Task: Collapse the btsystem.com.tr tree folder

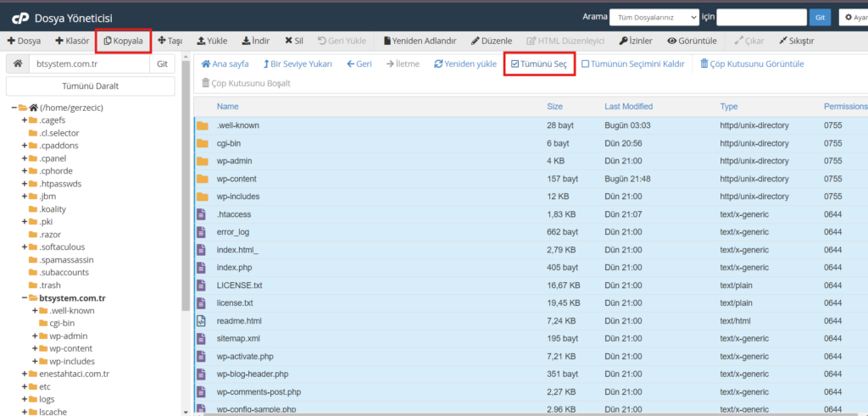Action: point(25,297)
